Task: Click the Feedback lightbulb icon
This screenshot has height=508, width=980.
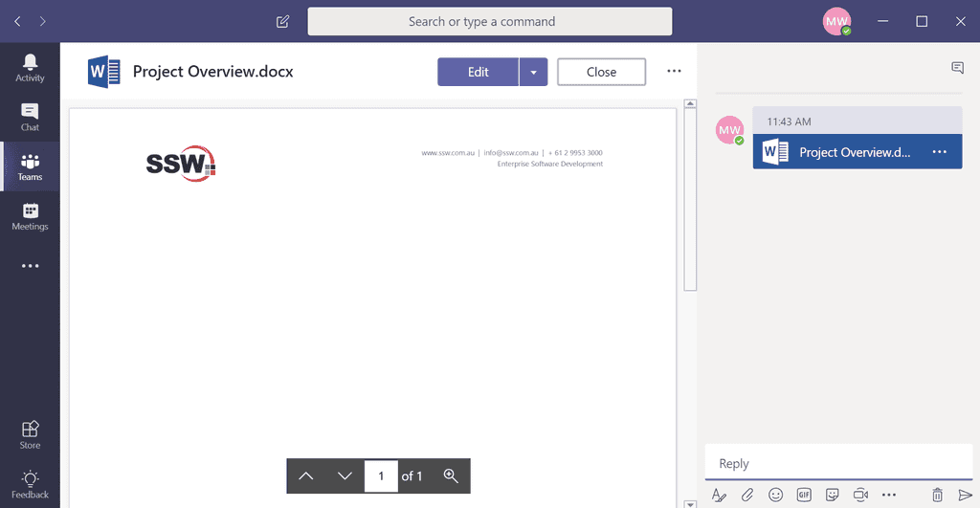Action: click(30, 484)
